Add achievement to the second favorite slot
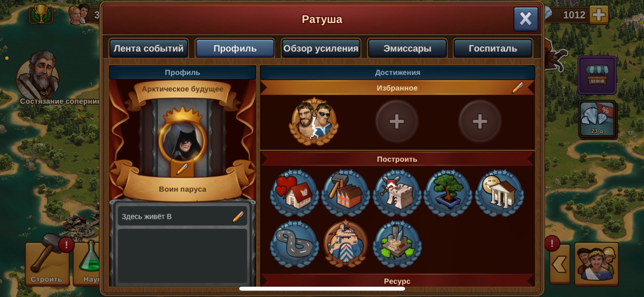Viewport: 644px width, 297px height. pos(397,121)
